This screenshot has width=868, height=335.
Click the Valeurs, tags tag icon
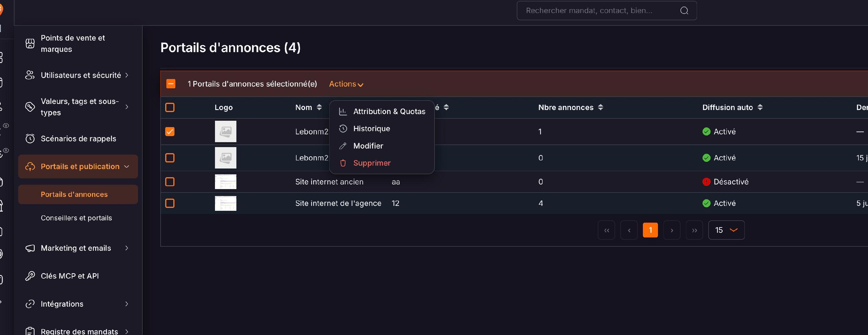coord(30,107)
